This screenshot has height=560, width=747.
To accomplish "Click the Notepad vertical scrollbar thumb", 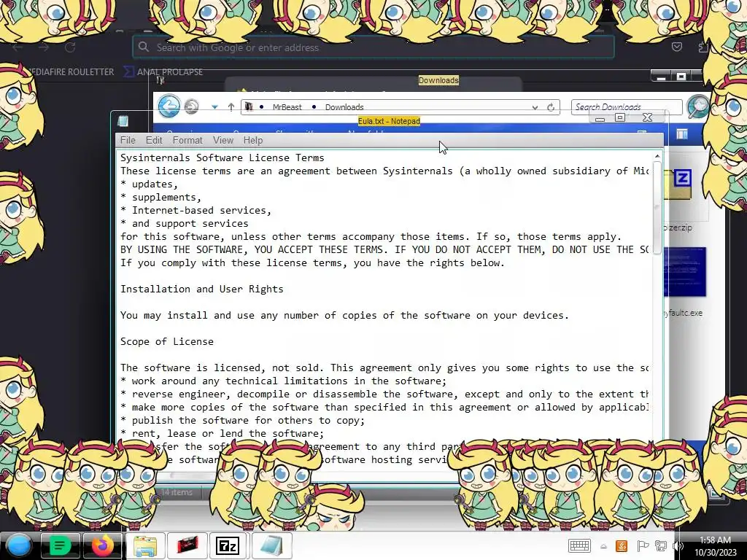I will (x=657, y=208).
